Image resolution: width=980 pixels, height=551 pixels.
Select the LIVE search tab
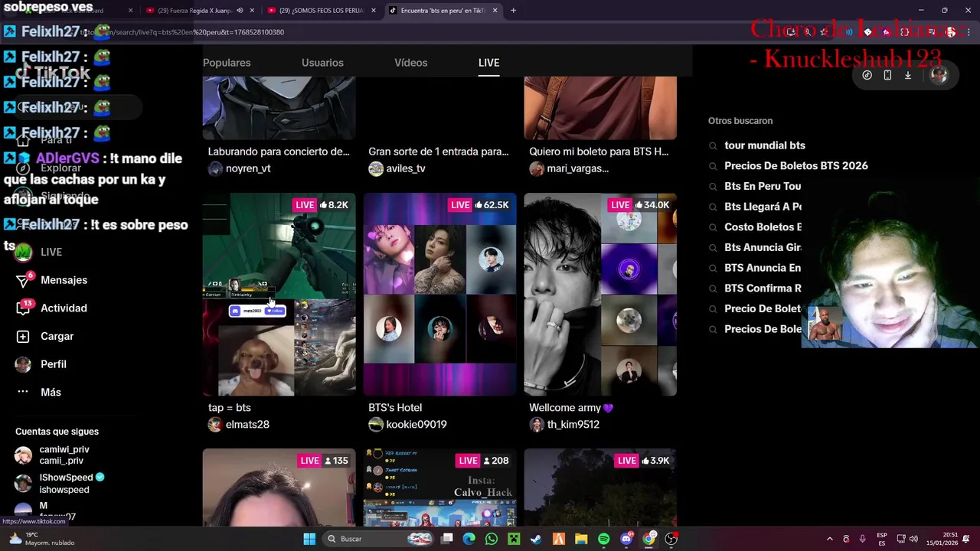(x=488, y=63)
